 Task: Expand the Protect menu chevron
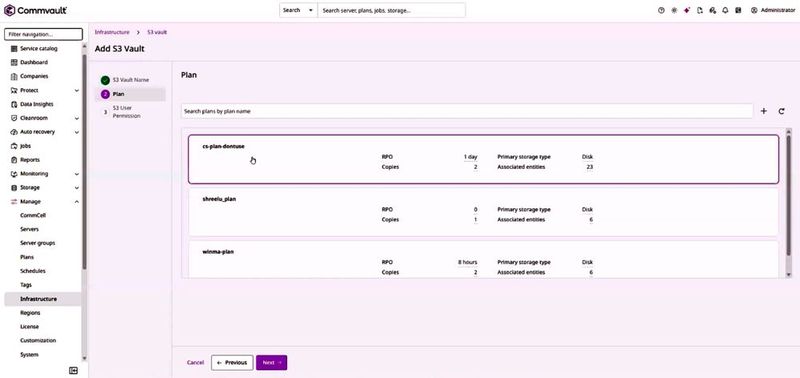point(77,90)
